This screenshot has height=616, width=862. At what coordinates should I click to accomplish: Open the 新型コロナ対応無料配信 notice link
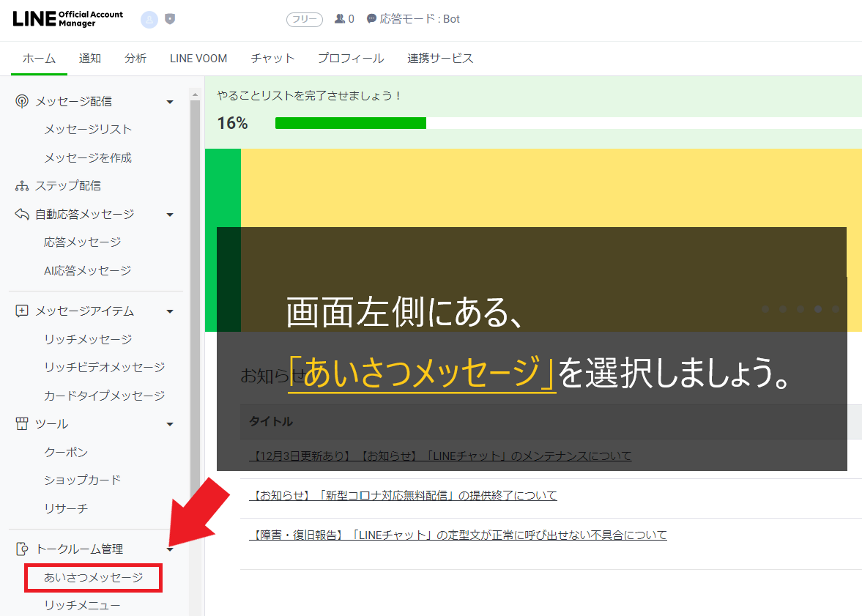403,496
